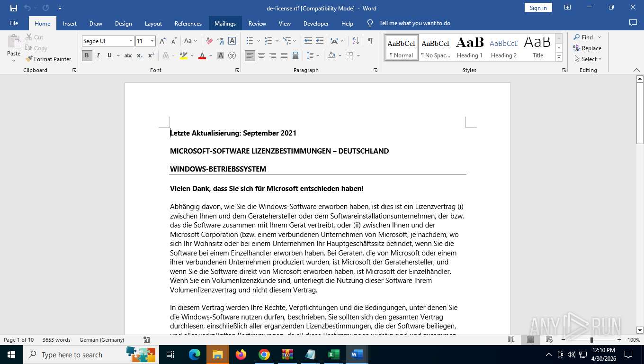Viewport: 644px width, 364px height.
Task: Clear all formatting with the eraser icon
Action: 209,41
